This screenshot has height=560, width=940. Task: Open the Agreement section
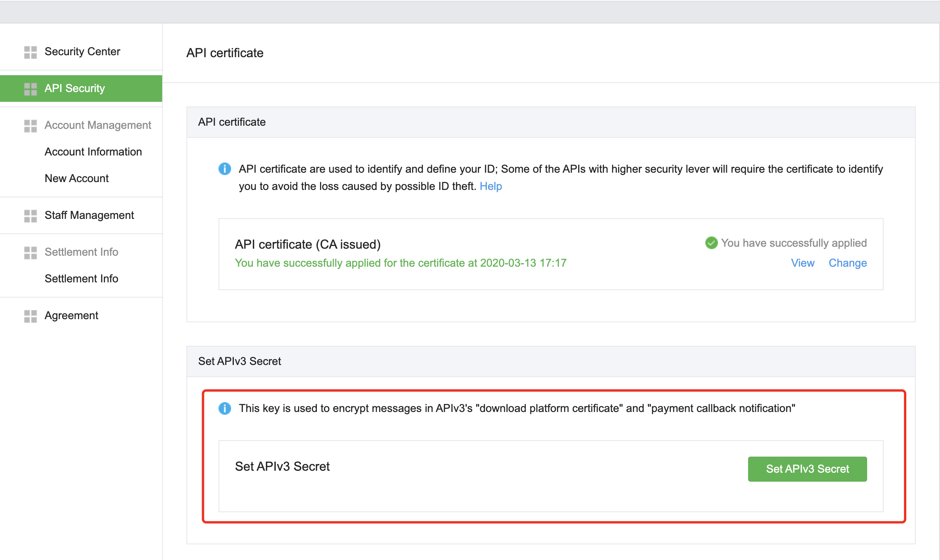pos(71,316)
